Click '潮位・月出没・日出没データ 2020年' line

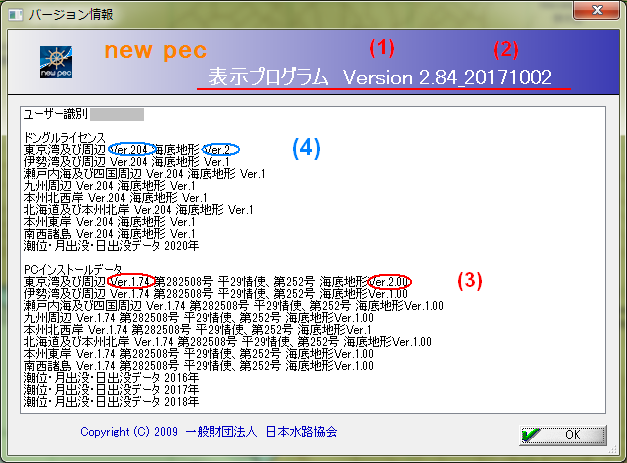tap(111, 246)
